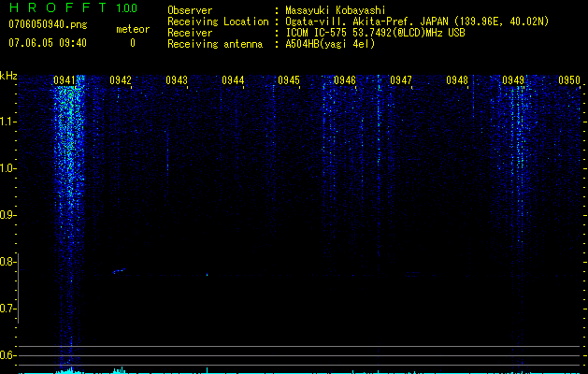Viewport: 588px width, 374px height.
Task: Click the 0943 time marker
Action: [x=177, y=80]
